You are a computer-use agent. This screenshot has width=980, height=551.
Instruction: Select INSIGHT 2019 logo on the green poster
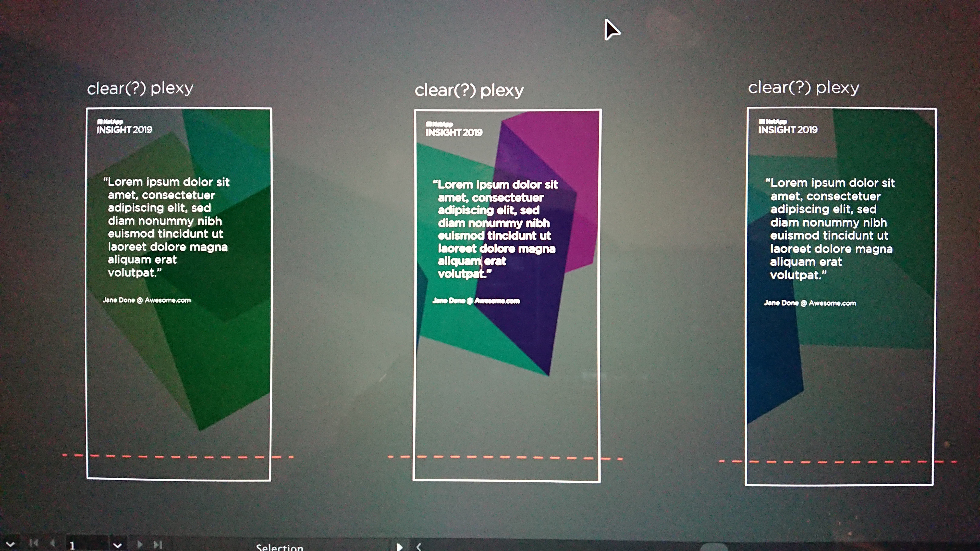coord(124,127)
